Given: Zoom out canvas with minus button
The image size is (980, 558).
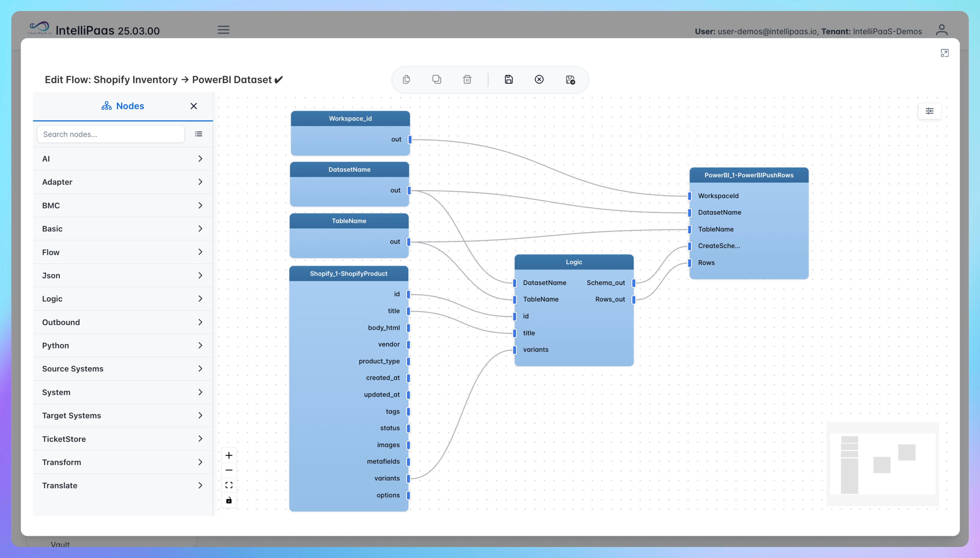Looking at the screenshot, I should 229,470.
